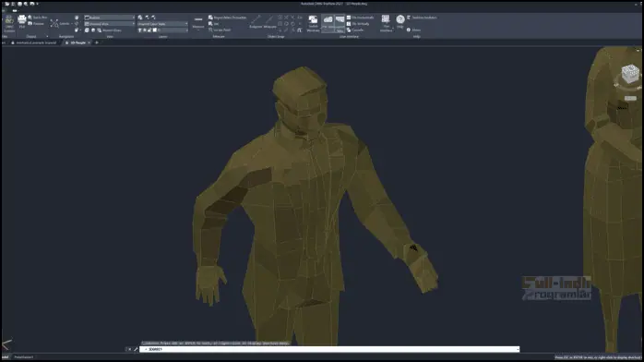
Task: Close the command line with its X icon
Action: tap(130, 350)
